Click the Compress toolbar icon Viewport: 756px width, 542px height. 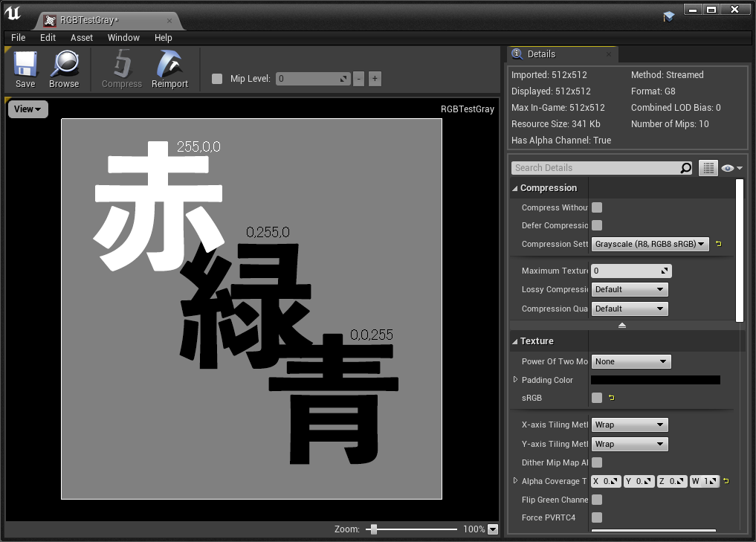(x=121, y=69)
